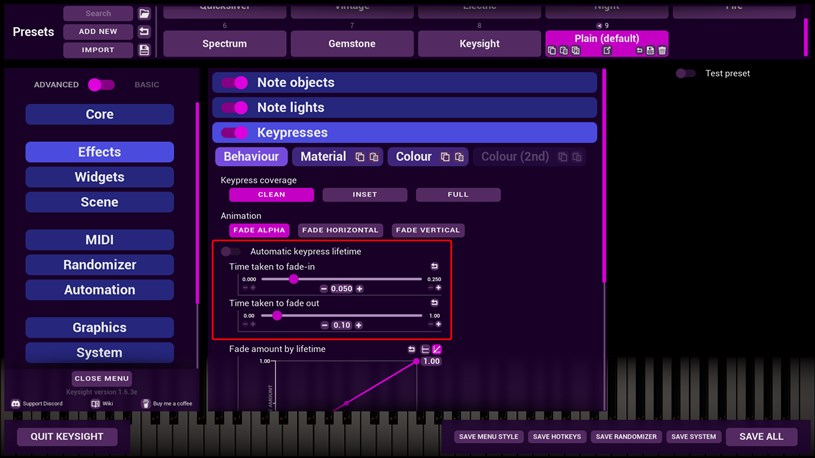Switch to the Behaviour tab
The image size is (815, 458).
pos(251,156)
